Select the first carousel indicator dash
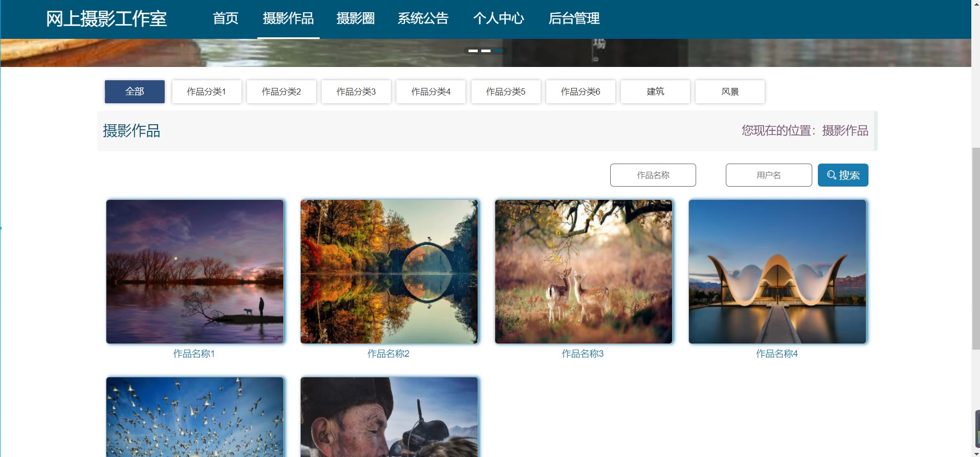 coord(473,51)
